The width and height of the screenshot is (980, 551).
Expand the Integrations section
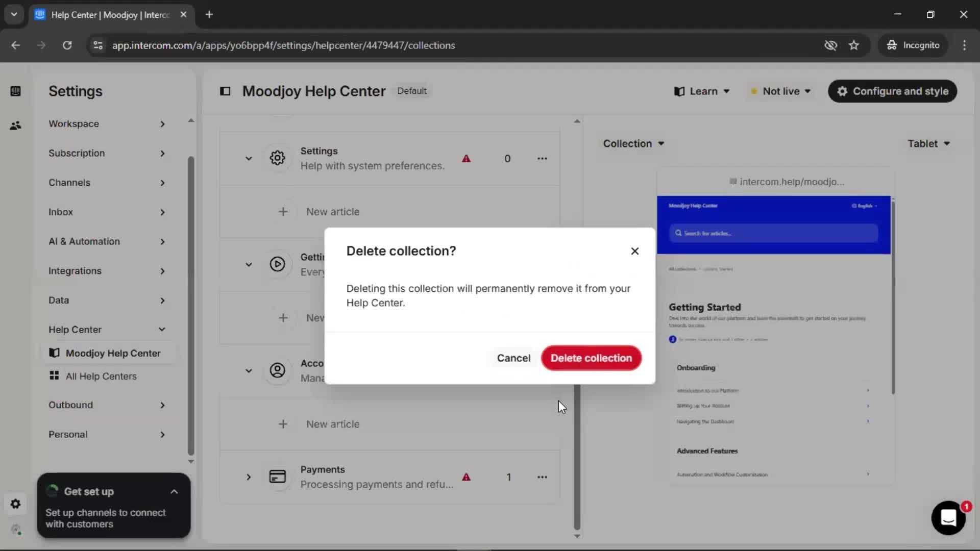tap(106, 271)
